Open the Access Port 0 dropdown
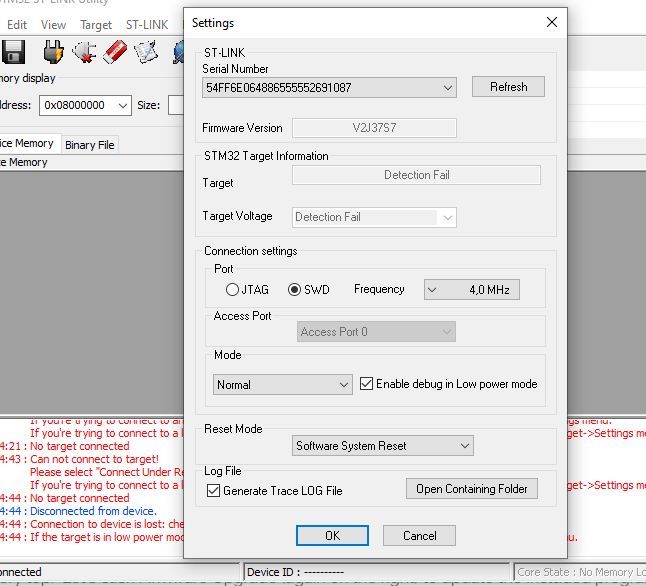 (x=376, y=332)
